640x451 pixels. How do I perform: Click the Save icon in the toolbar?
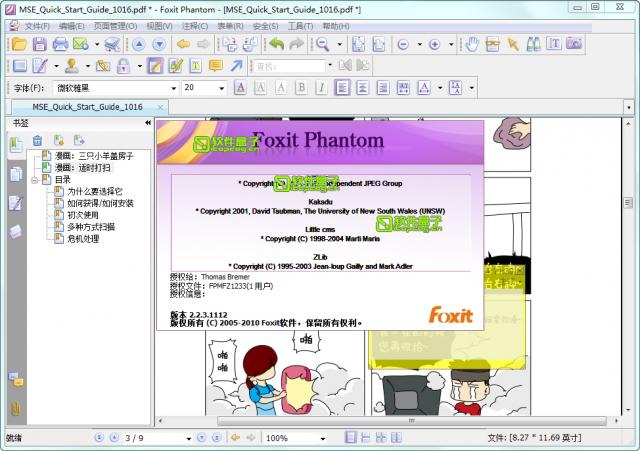click(39, 44)
